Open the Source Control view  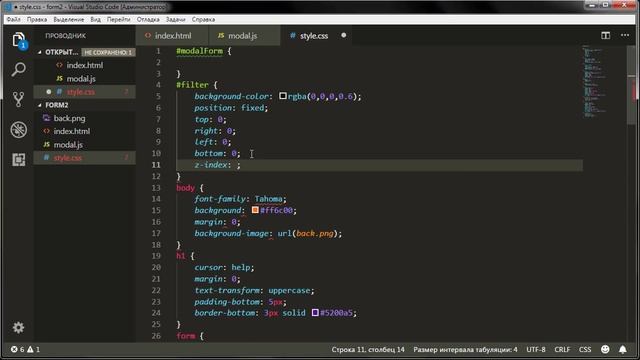(x=18, y=100)
